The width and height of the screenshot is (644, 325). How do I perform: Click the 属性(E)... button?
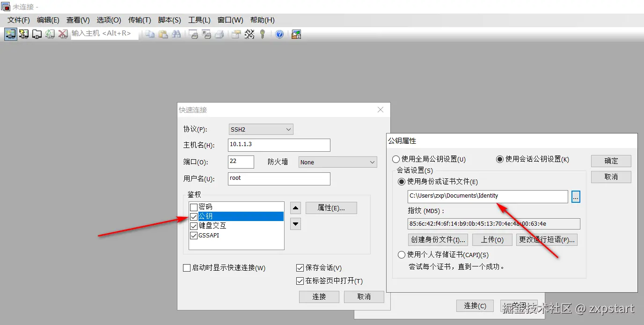click(331, 208)
